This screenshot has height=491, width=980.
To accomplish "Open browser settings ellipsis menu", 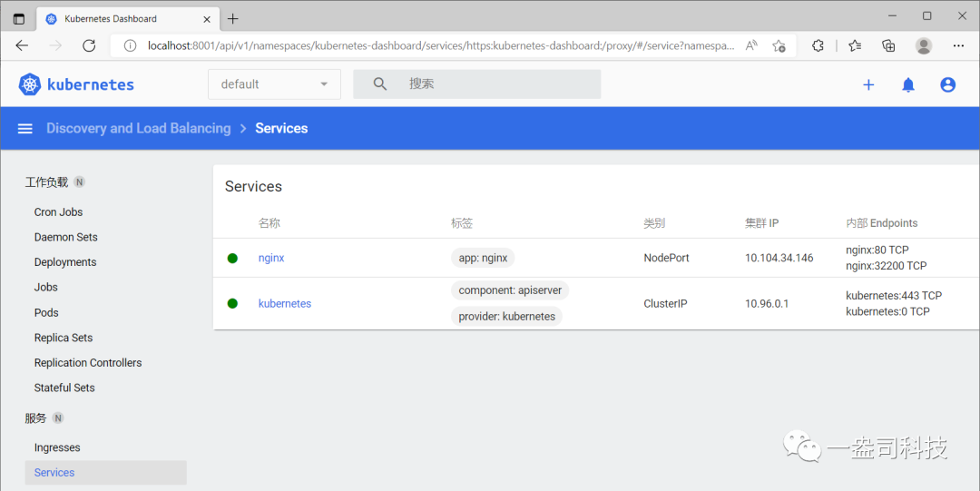I will 959,45.
